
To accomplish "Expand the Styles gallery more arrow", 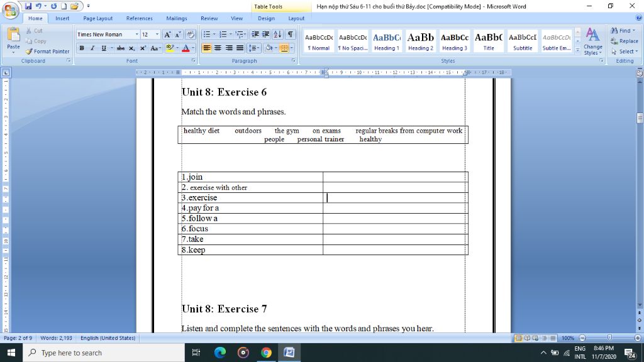I will (x=577, y=50).
